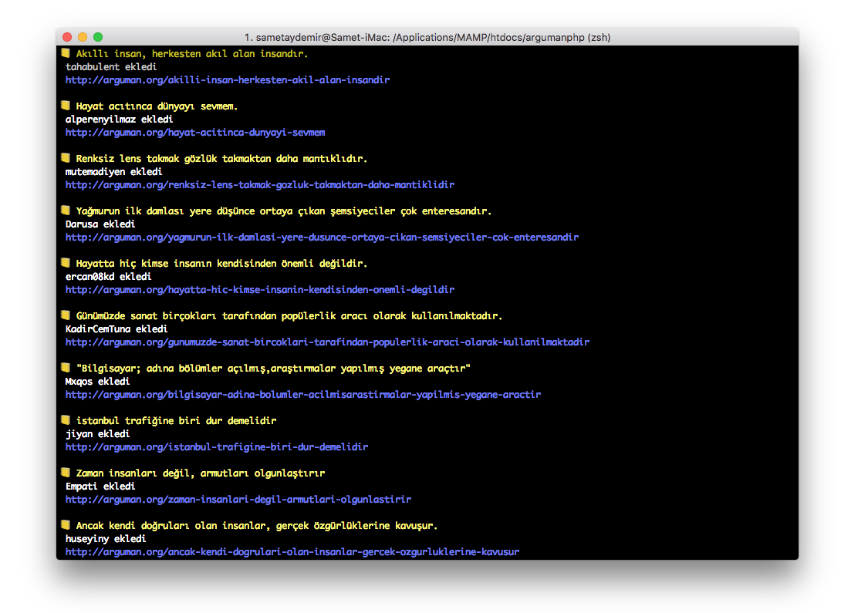This screenshot has height=613, width=868.
Task: Click the text 'Hayat acıtınca dünyayı sevmem.'
Action: click(x=157, y=106)
